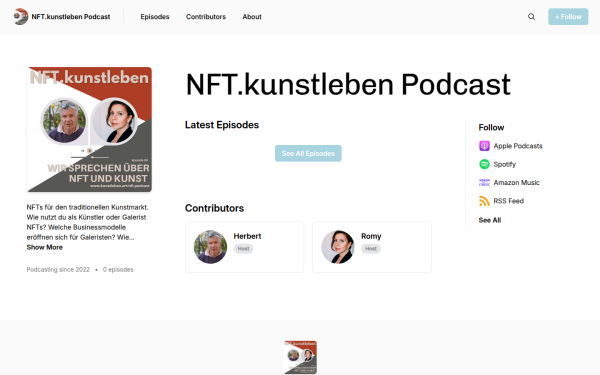600x375 pixels.
Task: Click the Host badge under Herbert
Action: pos(243,249)
